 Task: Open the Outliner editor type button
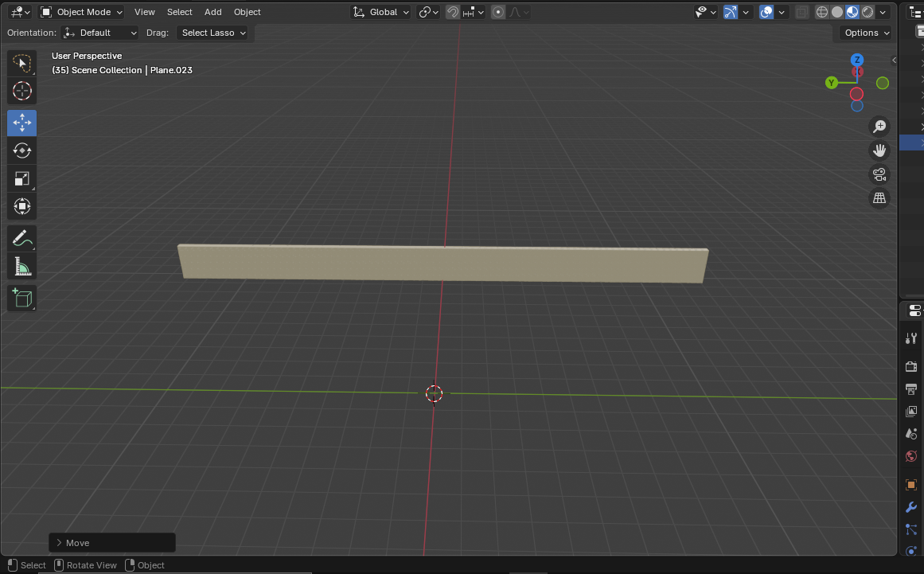[x=914, y=12]
